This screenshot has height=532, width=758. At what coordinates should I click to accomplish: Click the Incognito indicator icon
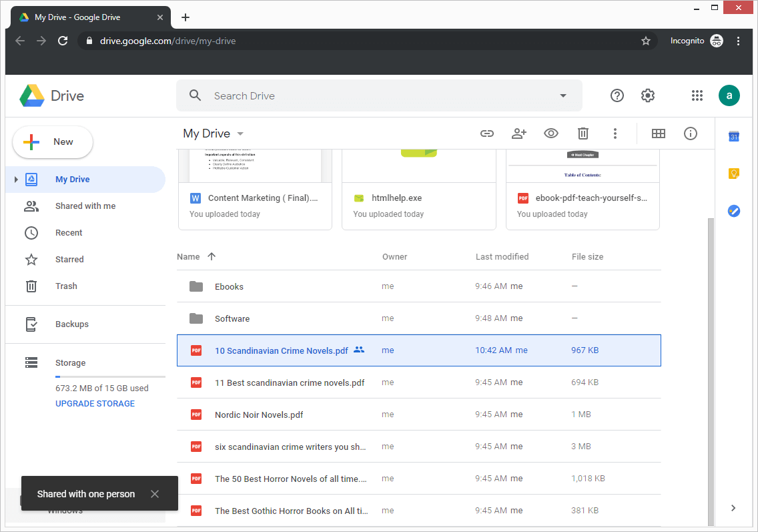click(x=717, y=41)
